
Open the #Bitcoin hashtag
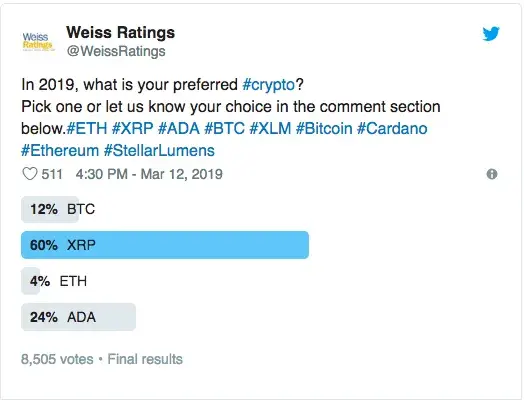click(324, 129)
